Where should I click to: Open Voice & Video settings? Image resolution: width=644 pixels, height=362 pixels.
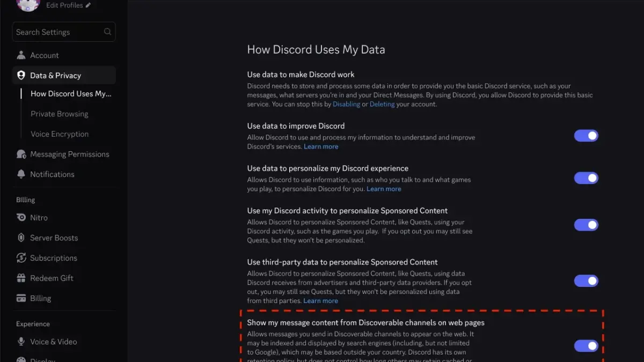coord(64,342)
